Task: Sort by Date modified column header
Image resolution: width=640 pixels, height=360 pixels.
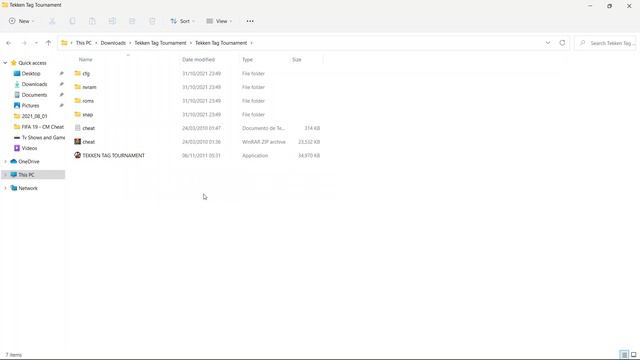Action: coord(198,60)
